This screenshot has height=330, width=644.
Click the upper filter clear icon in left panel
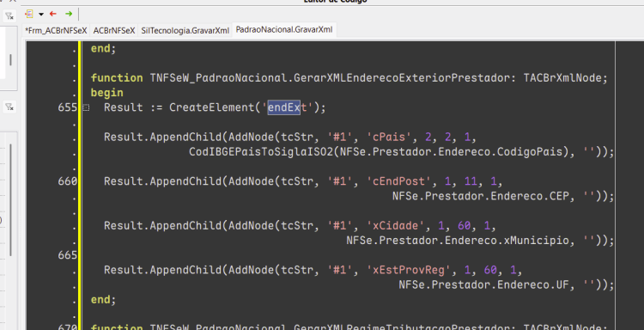click(9, 16)
